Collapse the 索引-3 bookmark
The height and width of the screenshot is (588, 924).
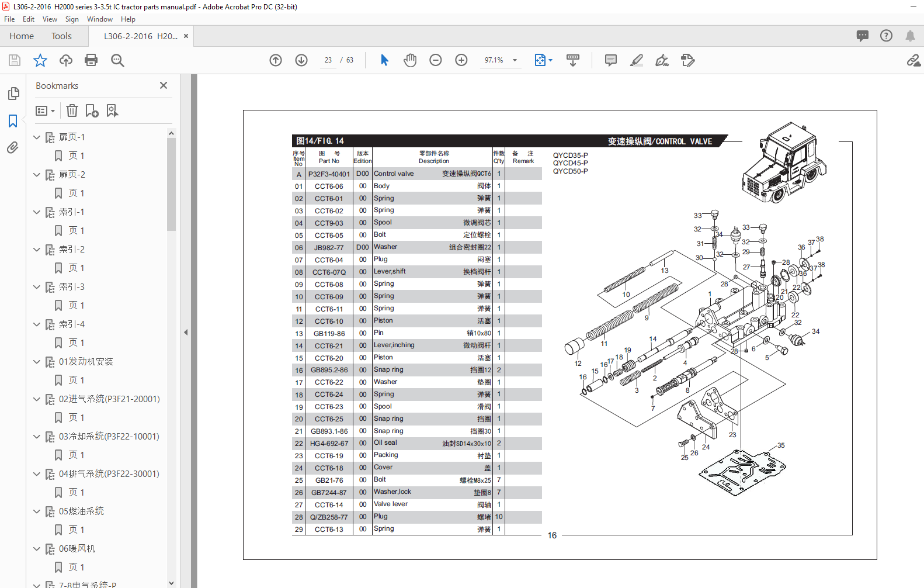click(x=37, y=287)
